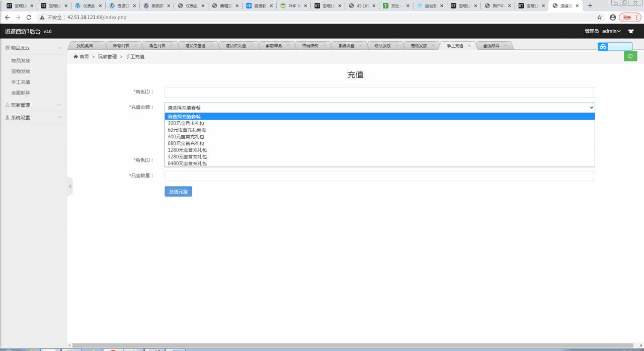
Task: Bookmark this page with the star icon
Action: tap(599, 17)
